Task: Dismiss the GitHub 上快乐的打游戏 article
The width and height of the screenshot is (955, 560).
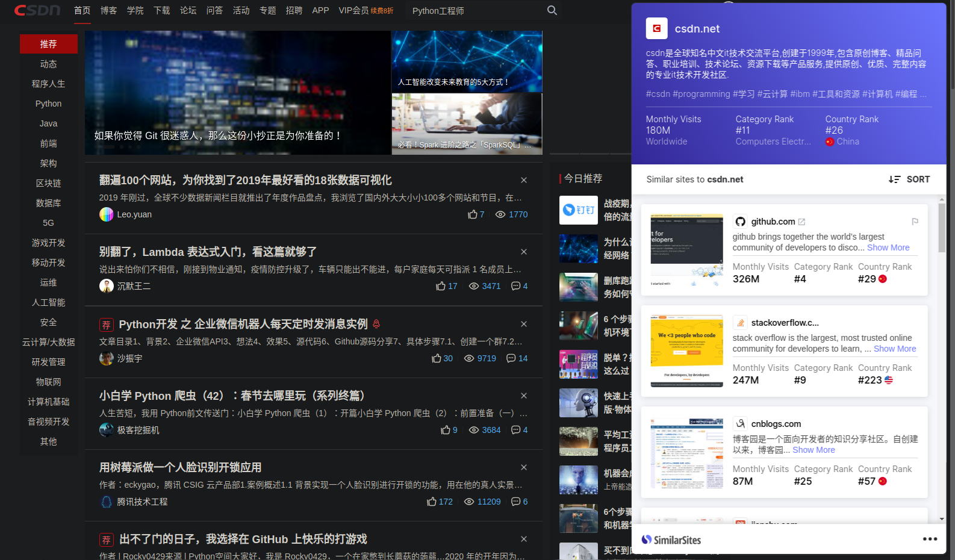Action: (524, 539)
